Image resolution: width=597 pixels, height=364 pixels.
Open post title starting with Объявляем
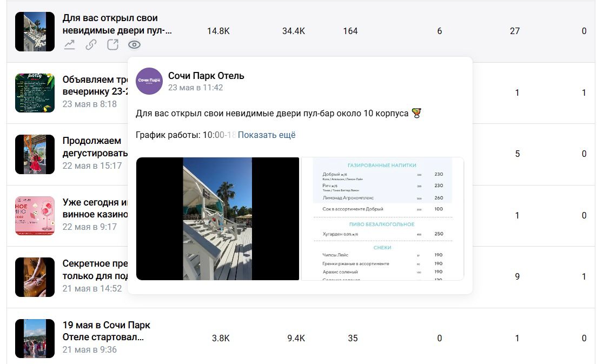pyautogui.click(x=95, y=85)
